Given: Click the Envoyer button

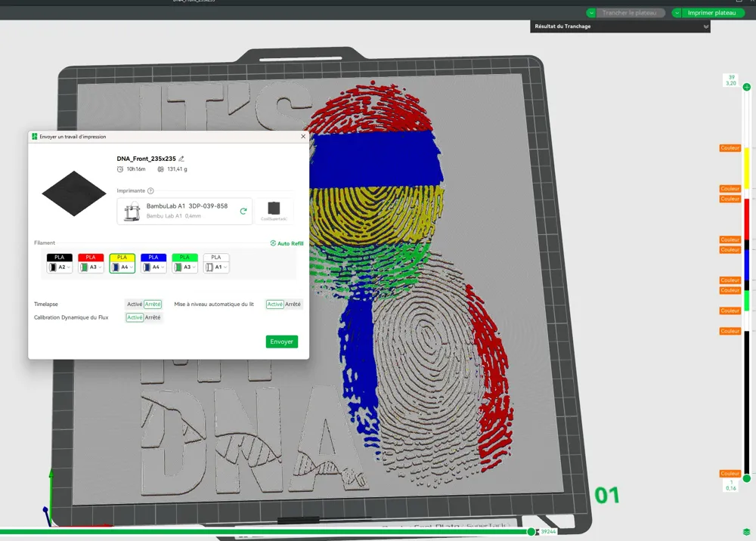Looking at the screenshot, I should (x=281, y=342).
